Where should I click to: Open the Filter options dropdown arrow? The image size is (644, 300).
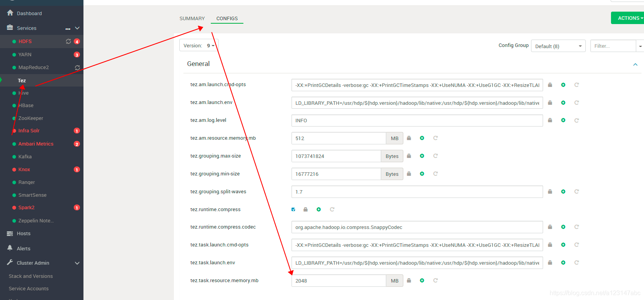(x=640, y=46)
